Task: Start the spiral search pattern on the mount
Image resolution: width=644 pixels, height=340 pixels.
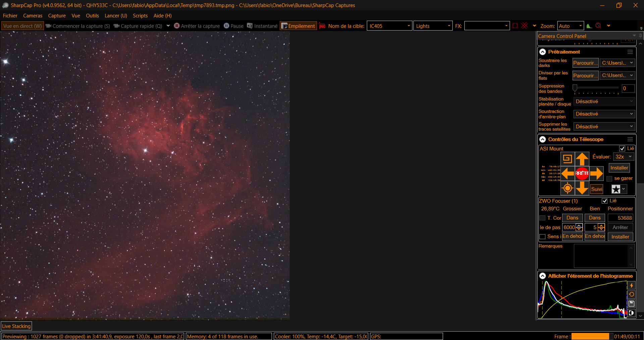Action: point(568,158)
